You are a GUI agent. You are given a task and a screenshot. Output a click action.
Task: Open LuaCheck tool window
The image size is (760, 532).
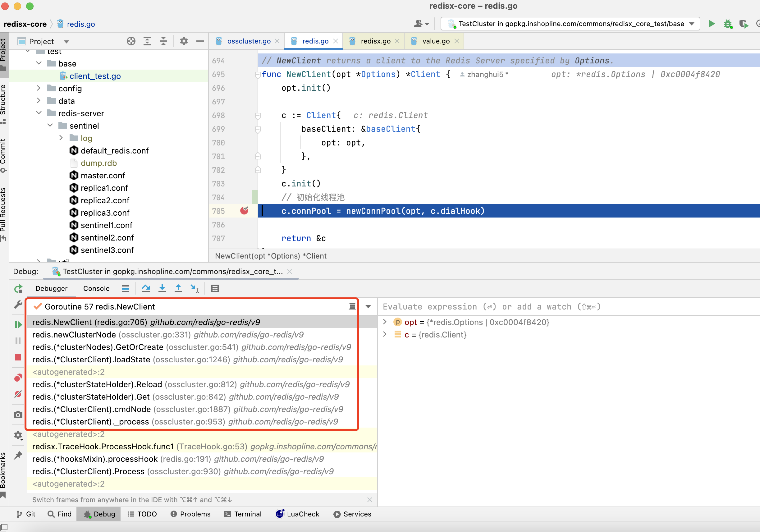pyautogui.click(x=297, y=514)
